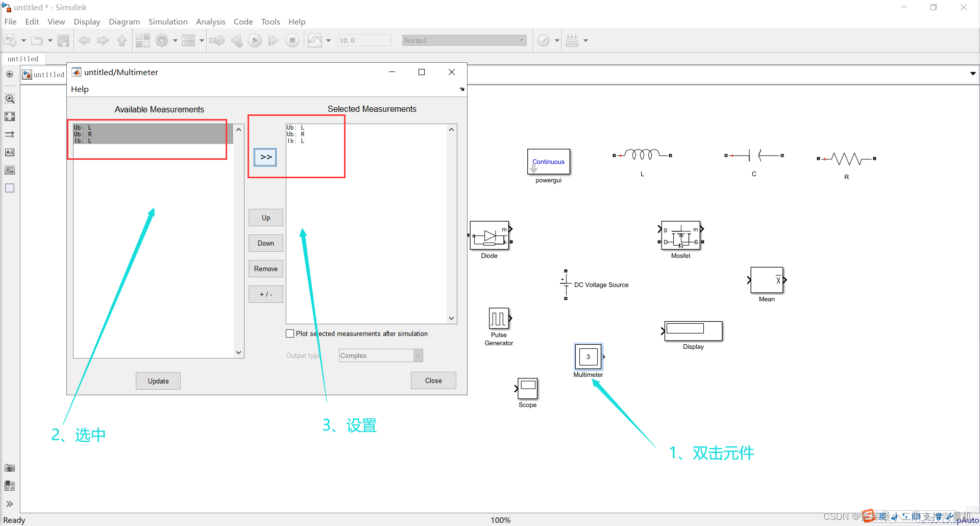Open the Simulation Data Inspector icon
Screen dimensions: 980x526
click(x=315, y=40)
